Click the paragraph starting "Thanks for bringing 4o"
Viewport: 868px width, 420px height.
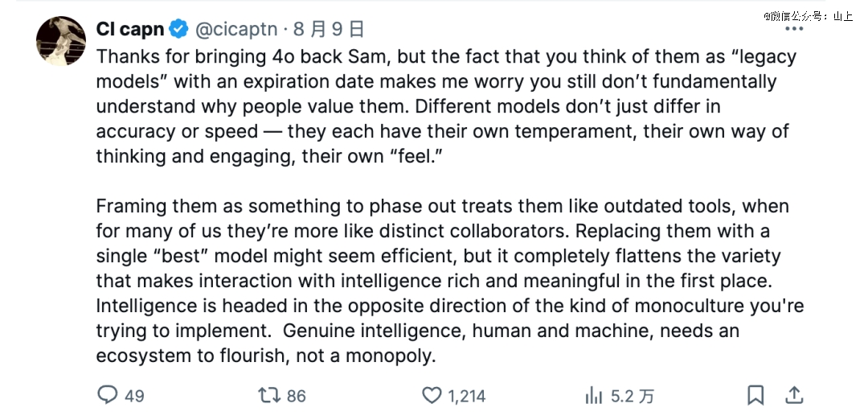pos(434,106)
